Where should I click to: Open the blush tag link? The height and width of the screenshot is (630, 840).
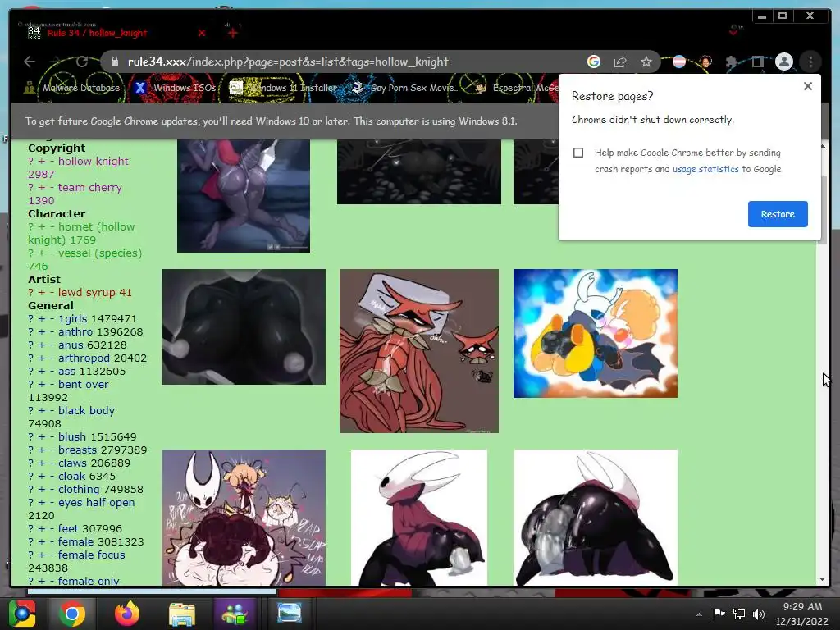pyautogui.click(x=72, y=436)
